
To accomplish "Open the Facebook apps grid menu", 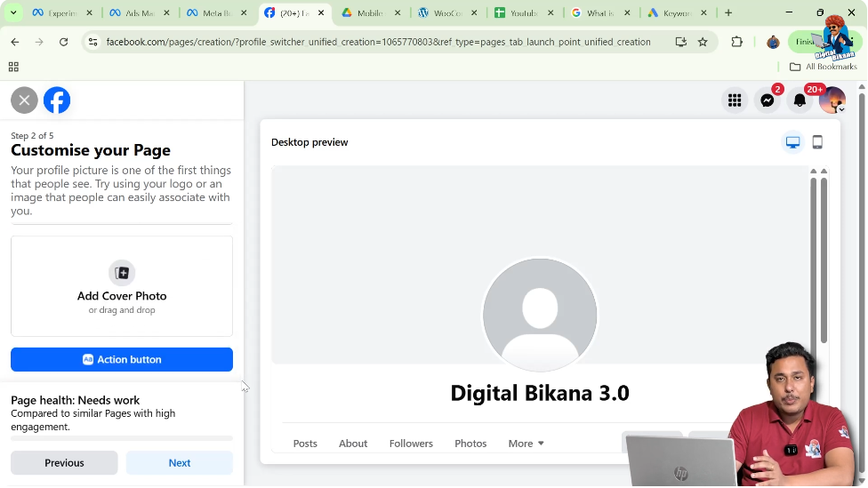I will click(735, 100).
